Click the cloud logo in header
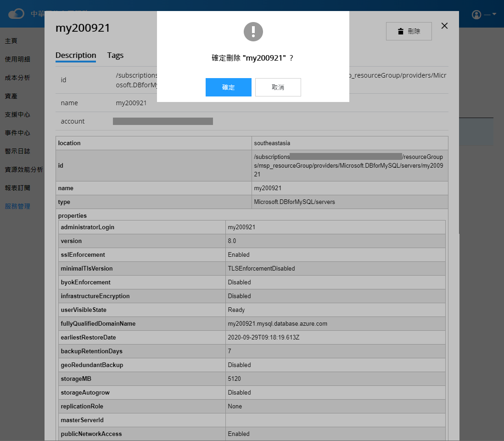Image resolution: width=504 pixels, height=441 pixels. (x=16, y=14)
